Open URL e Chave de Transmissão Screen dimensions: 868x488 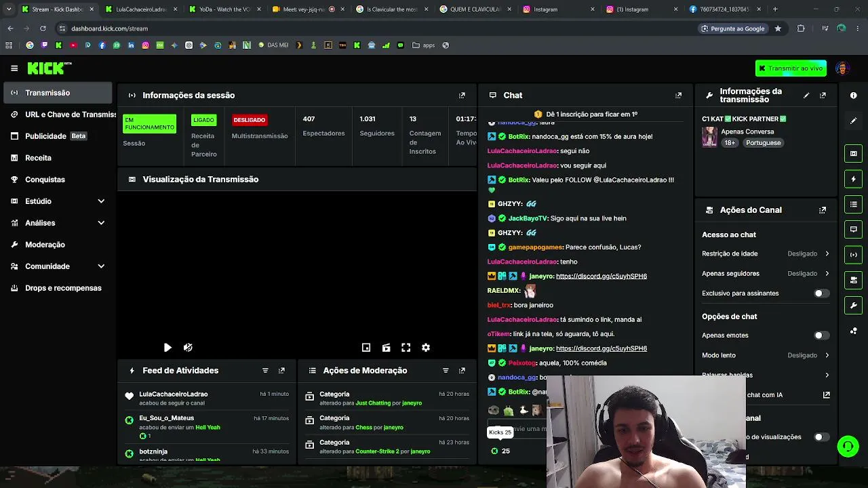[x=58, y=115]
